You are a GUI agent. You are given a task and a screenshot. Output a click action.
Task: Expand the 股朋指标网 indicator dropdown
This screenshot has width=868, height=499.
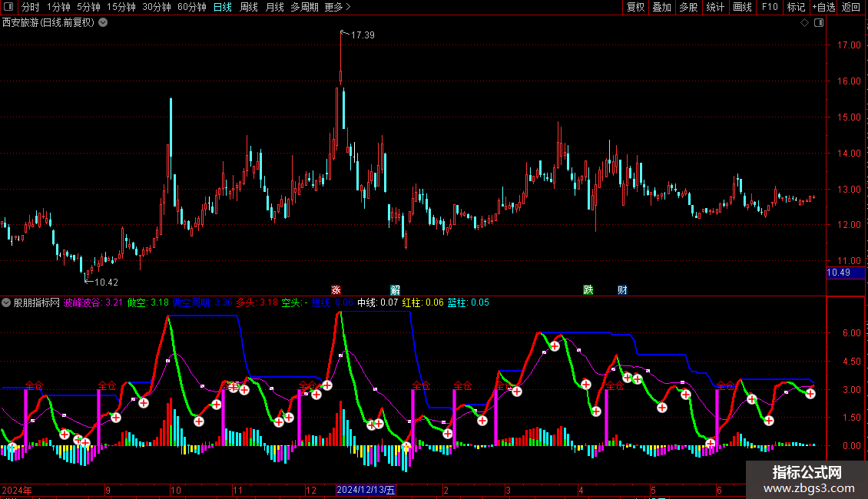[x=7, y=302]
